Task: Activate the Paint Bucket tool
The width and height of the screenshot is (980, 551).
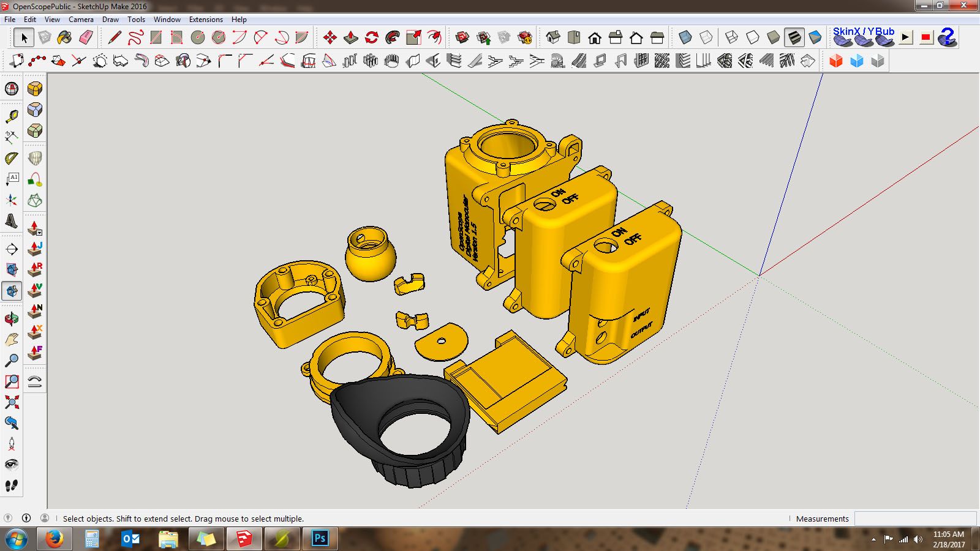Action: (64, 37)
